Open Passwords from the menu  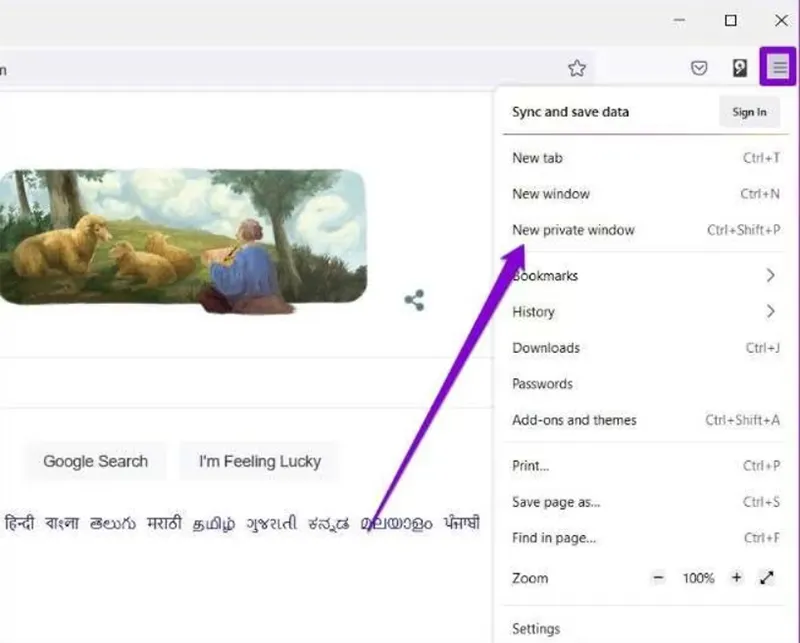point(541,383)
